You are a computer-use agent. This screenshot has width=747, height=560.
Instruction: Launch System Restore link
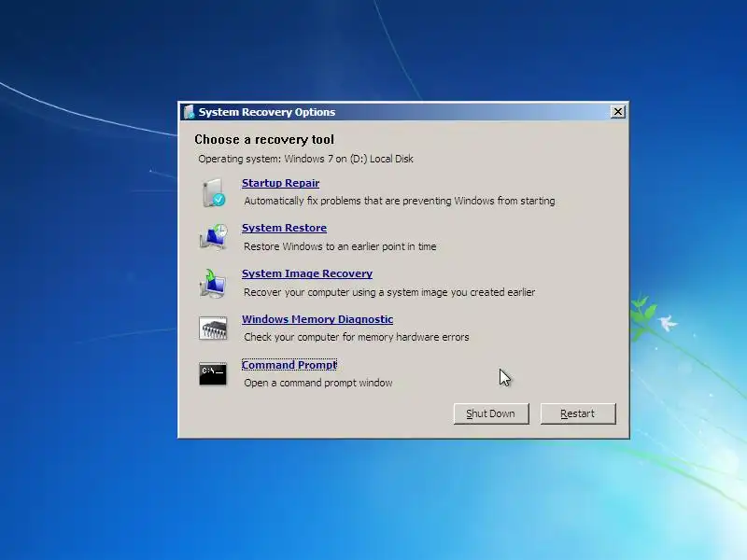pyautogui.click(x=285, y=228)
